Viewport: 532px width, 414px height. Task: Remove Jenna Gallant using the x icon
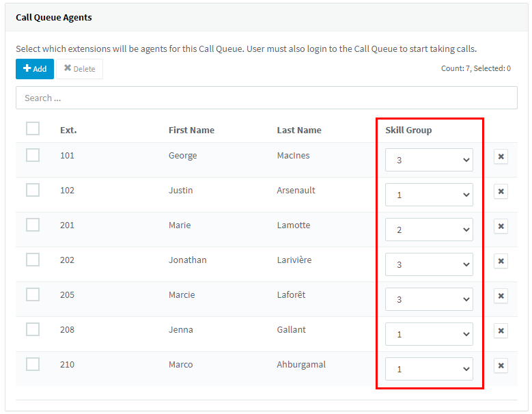point(501,331)
